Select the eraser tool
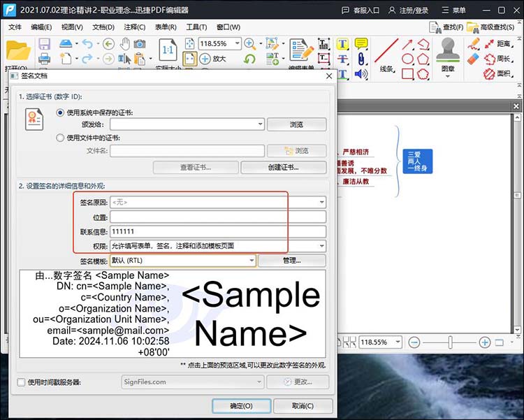This screenshot has width=524, height=420. point(473,59)
